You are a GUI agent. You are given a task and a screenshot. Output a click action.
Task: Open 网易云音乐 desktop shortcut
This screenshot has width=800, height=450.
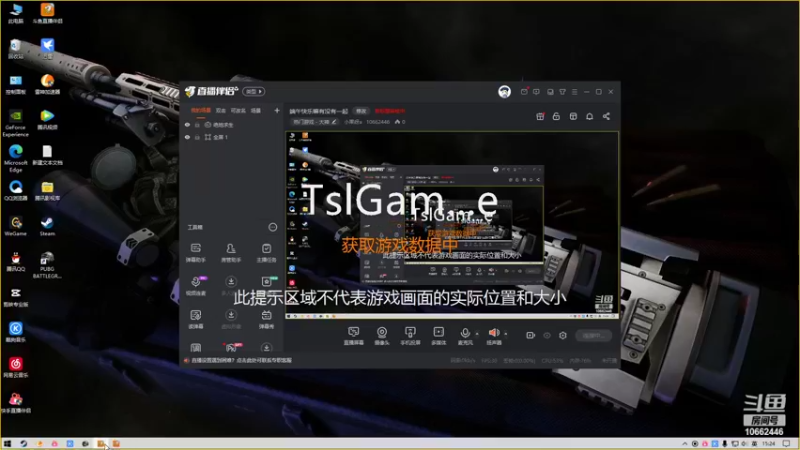pos(15,367)
